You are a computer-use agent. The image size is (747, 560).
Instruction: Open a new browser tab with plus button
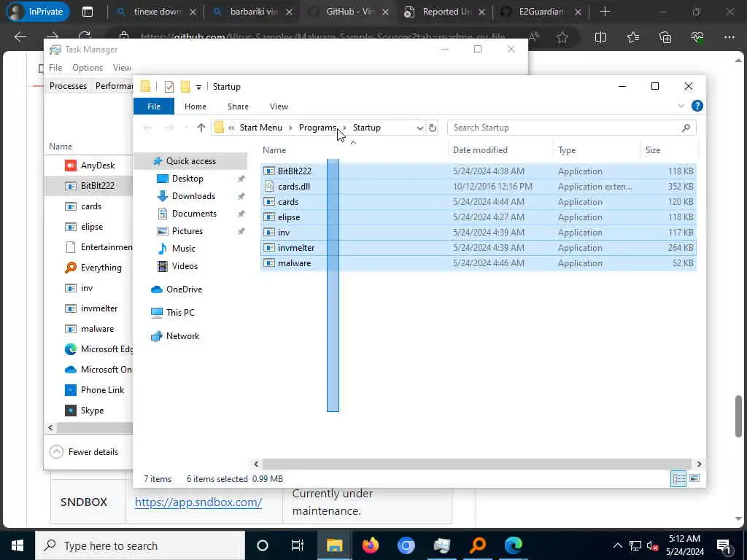point(605,12)
